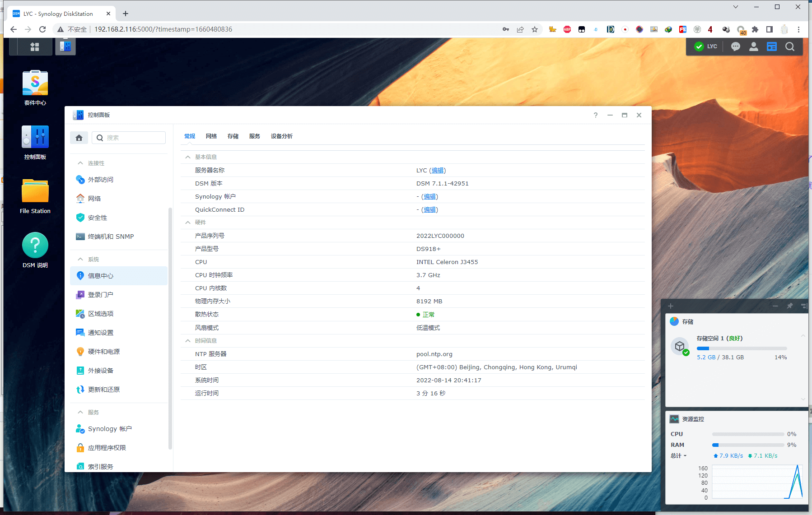Bookmark this page with the star

click(535, 29)
